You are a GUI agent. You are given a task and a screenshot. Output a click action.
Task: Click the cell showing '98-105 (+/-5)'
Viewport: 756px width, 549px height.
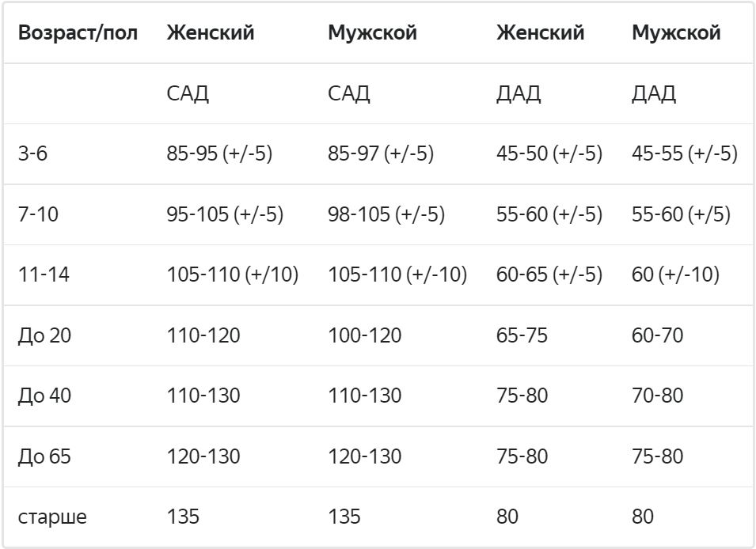[386, 214]
